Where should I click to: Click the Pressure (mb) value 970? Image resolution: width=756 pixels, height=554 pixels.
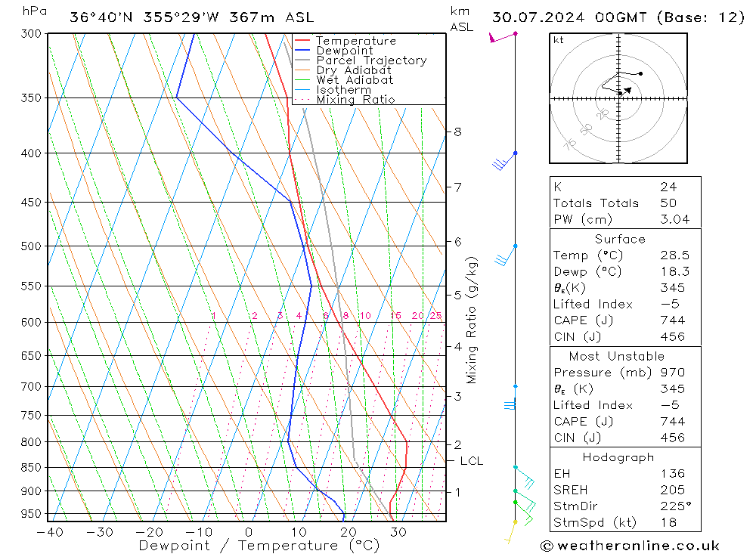(x=673, y=372)
